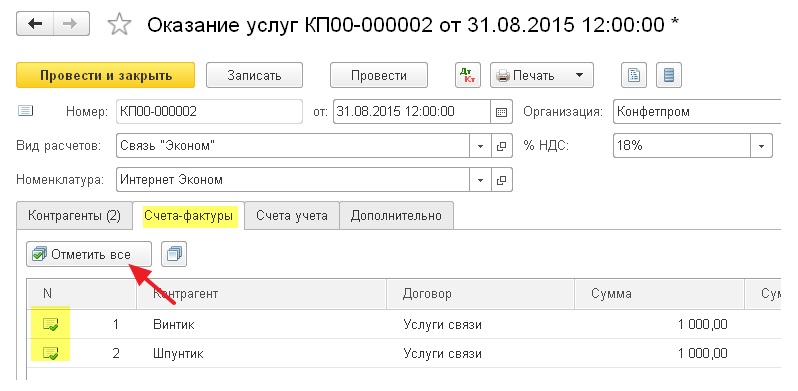Go back with the left arrow button
This screenshot has width=798, height=391.
(x=35, y=24)
